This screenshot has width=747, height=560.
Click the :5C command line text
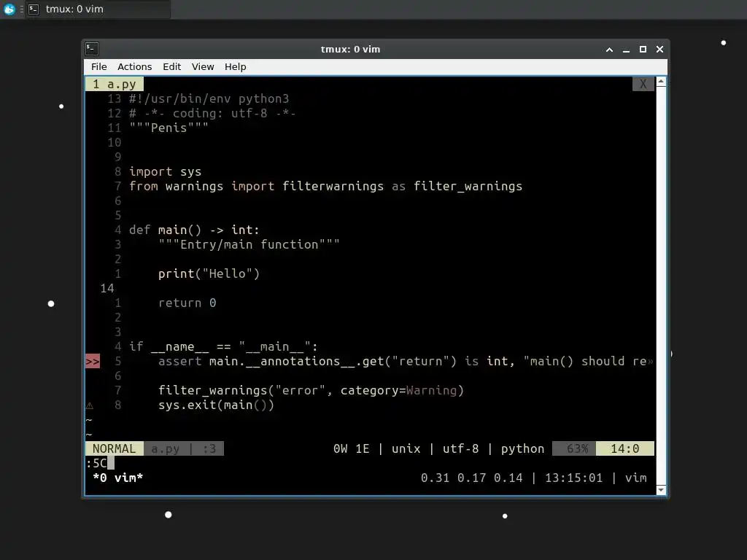(x=96, y=463)
